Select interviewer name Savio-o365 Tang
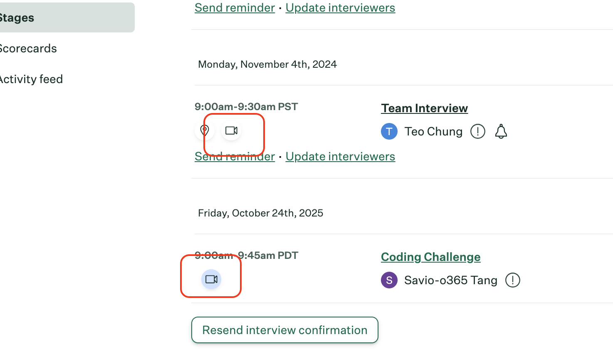Viewport: 613px width, 364px height. (450, 280)
